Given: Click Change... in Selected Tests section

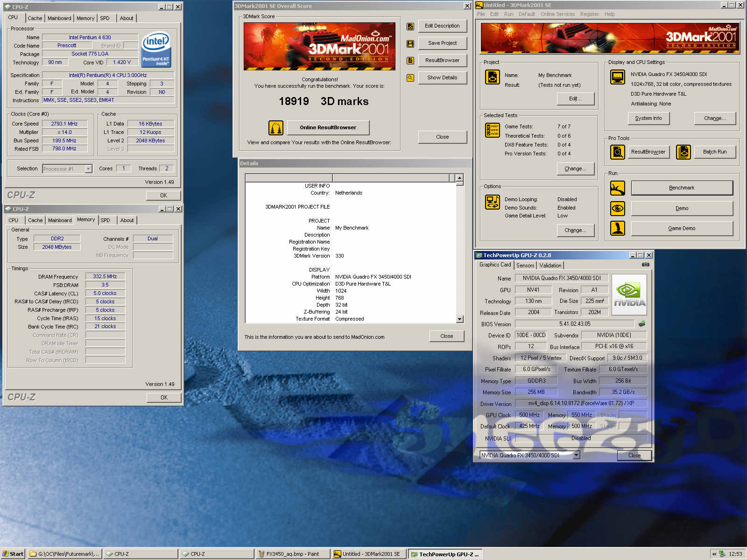Looking at the screenshot, I should tap(575, 169).
